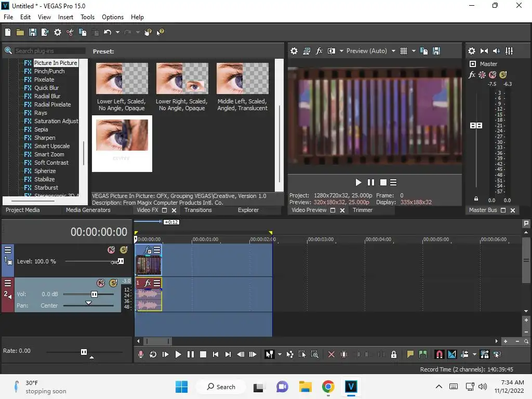Open the edit tool selector dropdown

280,354
